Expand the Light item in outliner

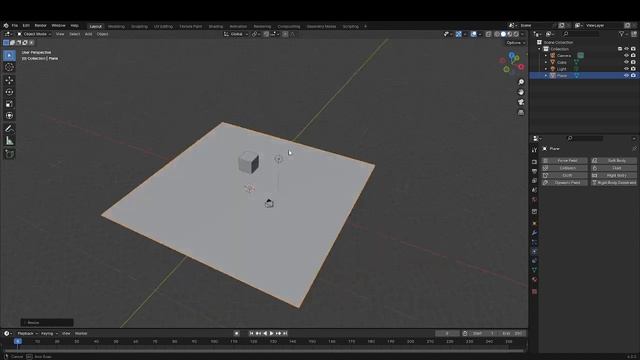point(546,69)
